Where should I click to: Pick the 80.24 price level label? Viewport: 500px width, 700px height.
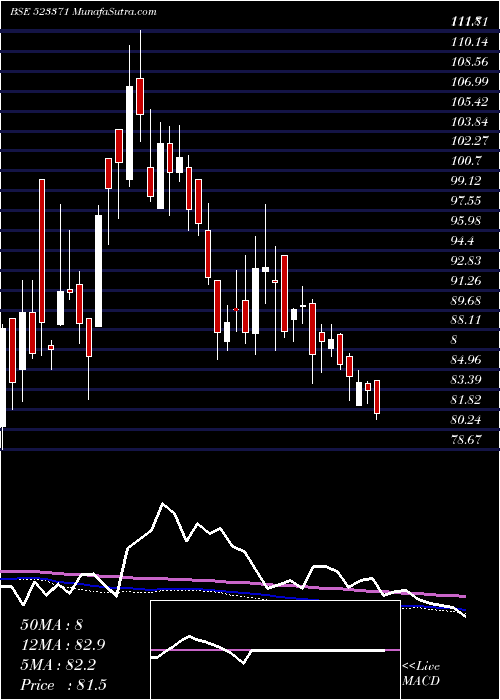(x=466, y=420)
